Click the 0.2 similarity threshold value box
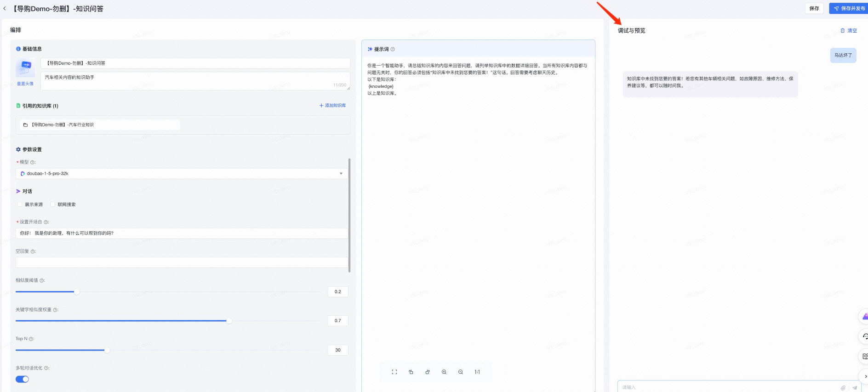 pyautogui.click(x=338, y=292)
